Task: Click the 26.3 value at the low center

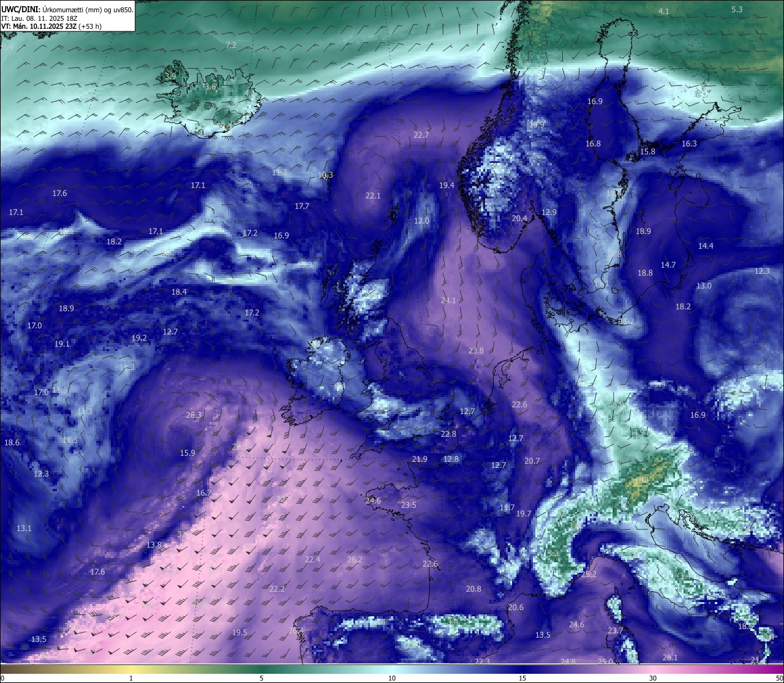Action: point(194,415)
